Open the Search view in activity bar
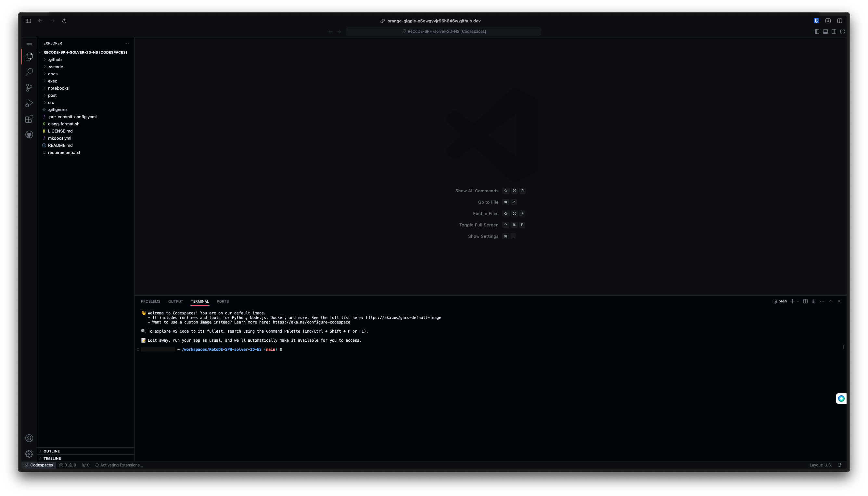 [x=29, y=72]
